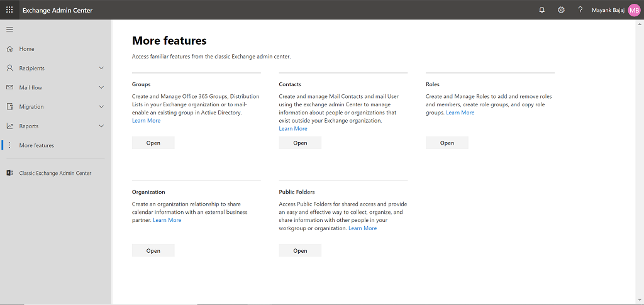Expand the Migration section chevron

coord(101,107)
